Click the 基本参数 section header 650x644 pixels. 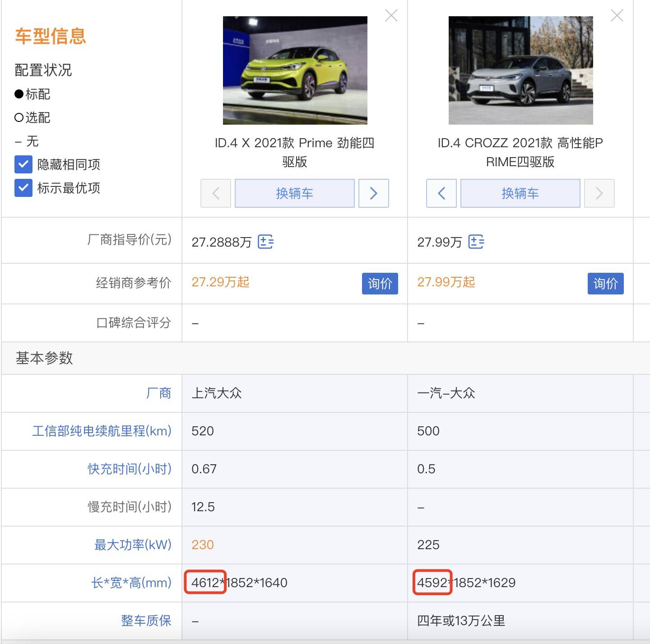(x=44, y=358)
